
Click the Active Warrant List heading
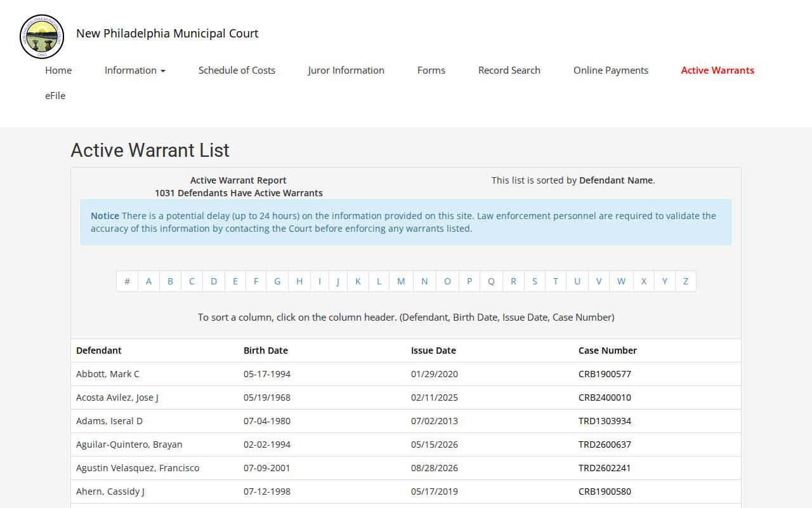[150, 150]
